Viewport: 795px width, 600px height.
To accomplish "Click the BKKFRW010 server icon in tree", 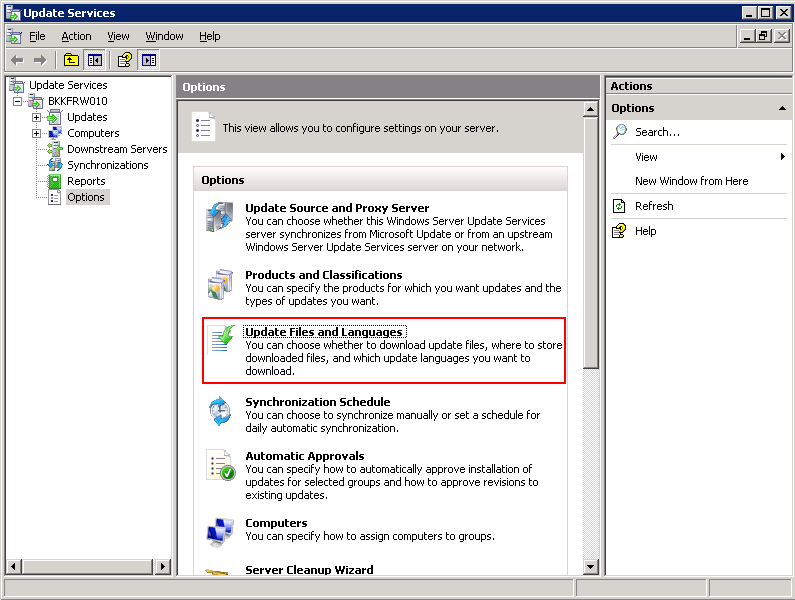I will point(35,101).
